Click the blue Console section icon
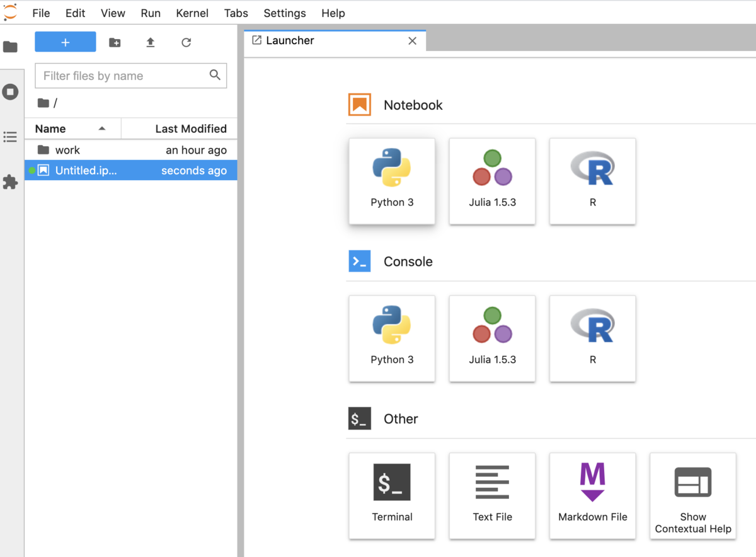Screen dimensions: 756x557 [x=360, y=261]
